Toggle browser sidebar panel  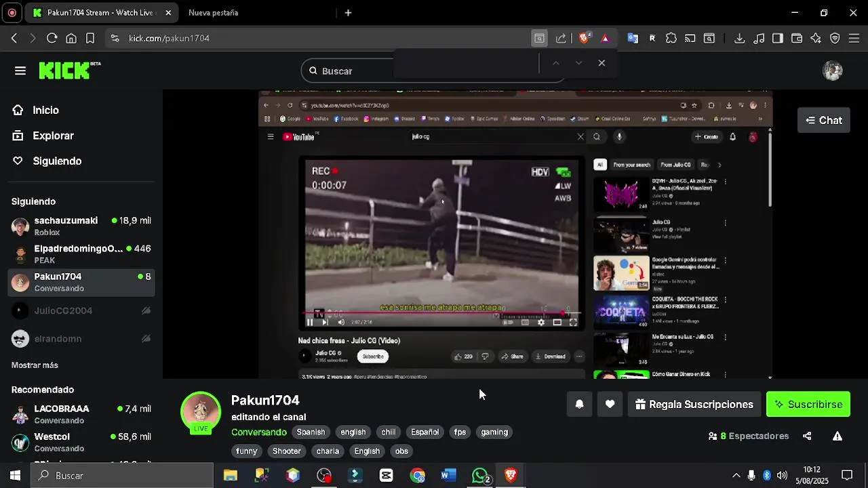(x=778, y=39)
